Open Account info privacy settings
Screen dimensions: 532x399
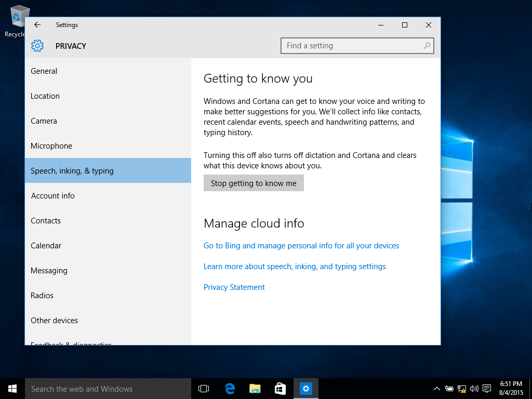(108, 196)
